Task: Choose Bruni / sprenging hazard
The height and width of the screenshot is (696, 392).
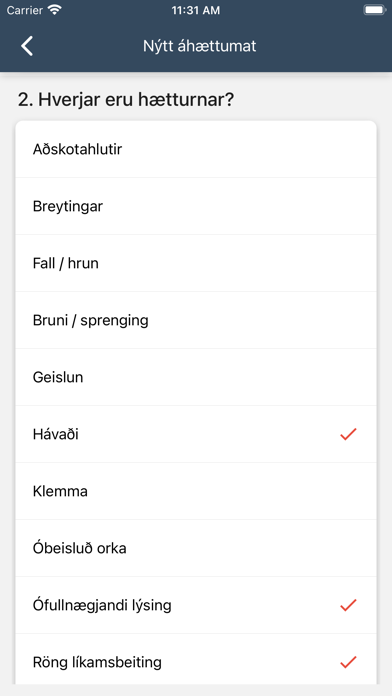Action: pos(196,320)
